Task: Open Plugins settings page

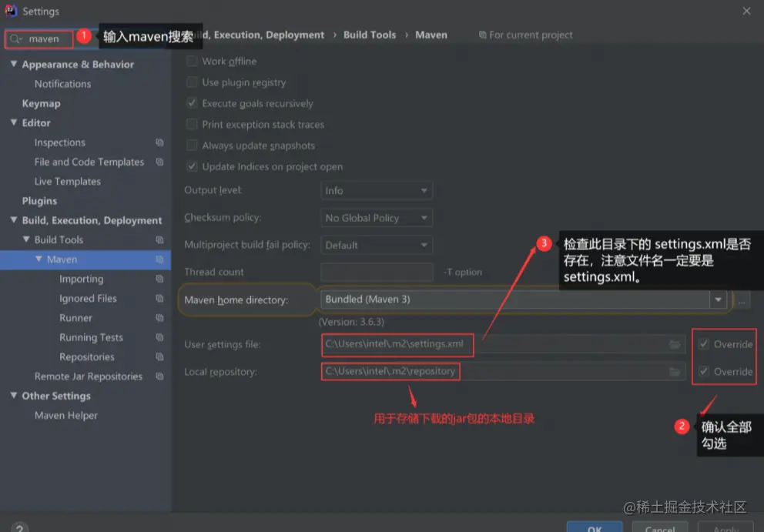Action: [39, 201]
